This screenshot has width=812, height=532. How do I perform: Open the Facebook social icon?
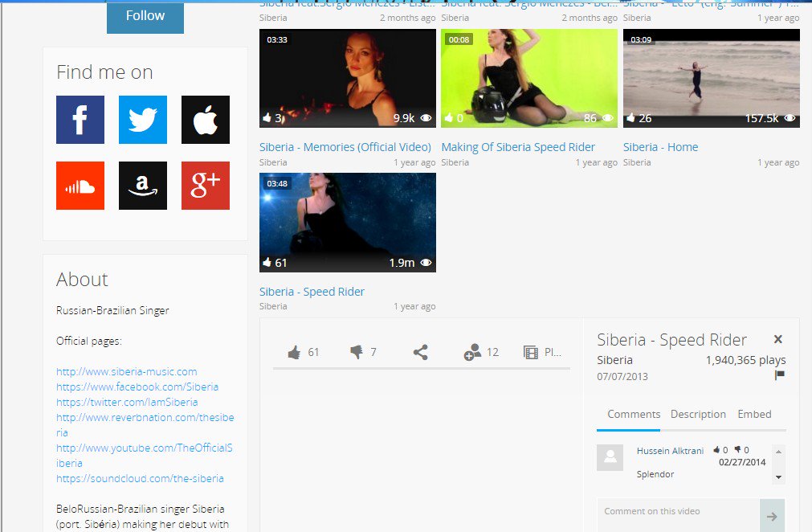[80, 120]
